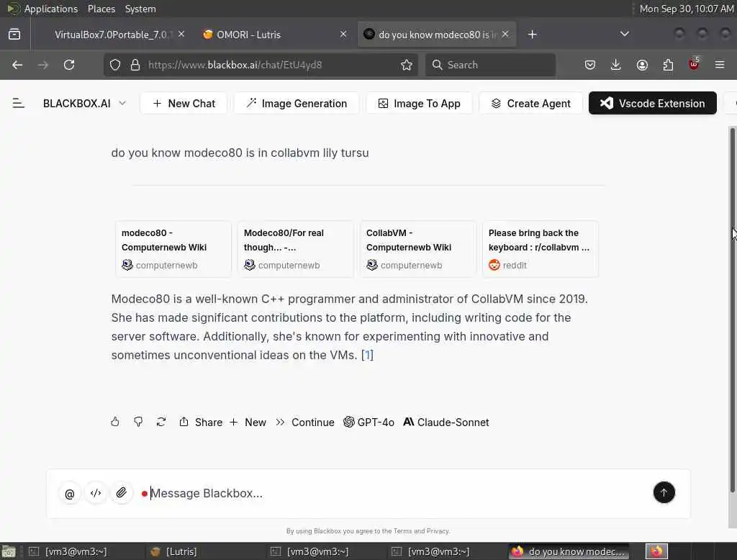Click the clock showing Mon Sep 30
Viewport: 737px width, 560px height.
686,9
